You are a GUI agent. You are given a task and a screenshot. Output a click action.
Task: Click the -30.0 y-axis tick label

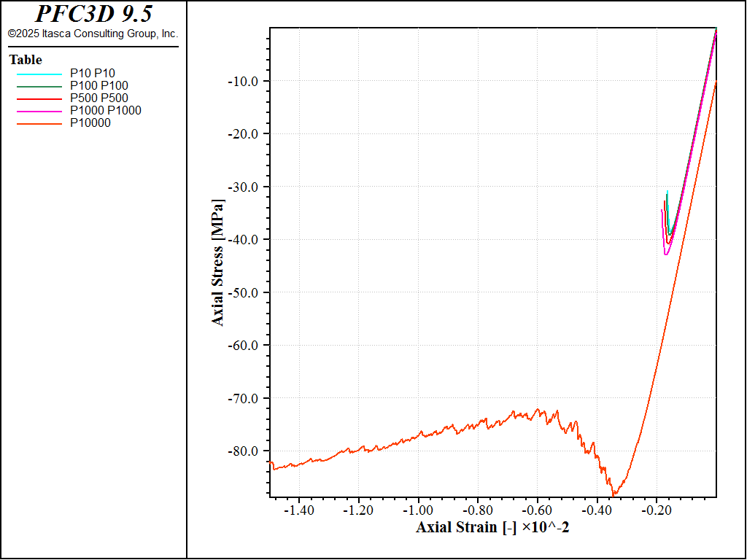tap(243, 187)
